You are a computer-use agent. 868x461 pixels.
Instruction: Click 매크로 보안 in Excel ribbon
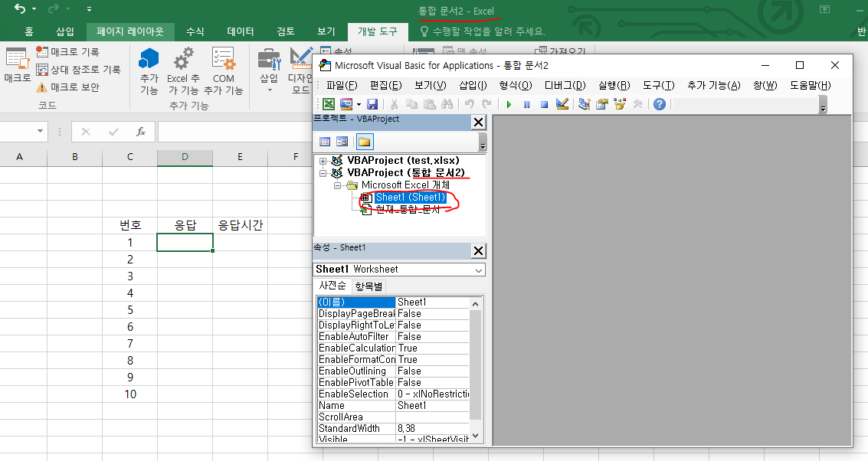coord(67,87)
